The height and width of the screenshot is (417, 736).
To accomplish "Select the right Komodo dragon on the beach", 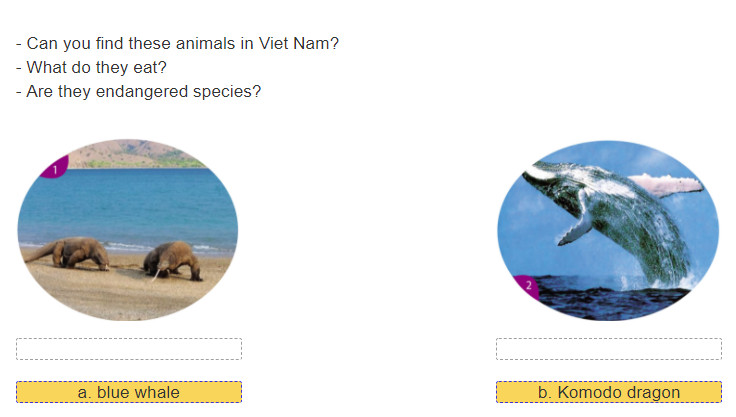I will 172,260.
